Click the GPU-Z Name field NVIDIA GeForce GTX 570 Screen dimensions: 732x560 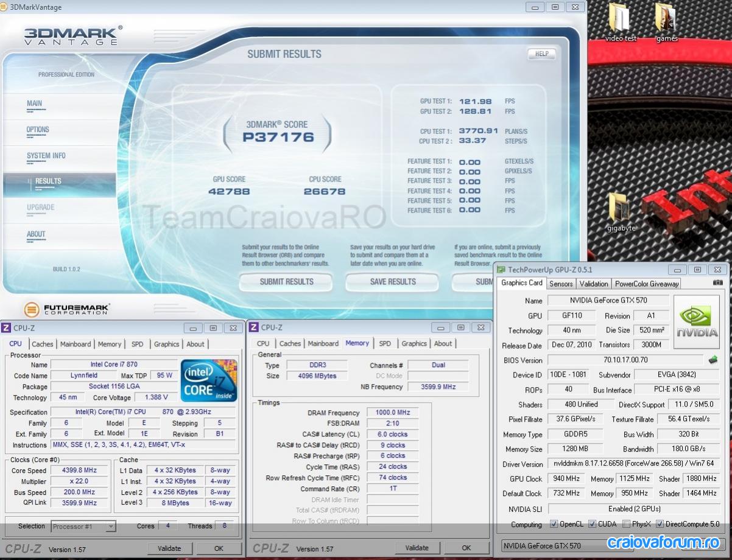608,301
